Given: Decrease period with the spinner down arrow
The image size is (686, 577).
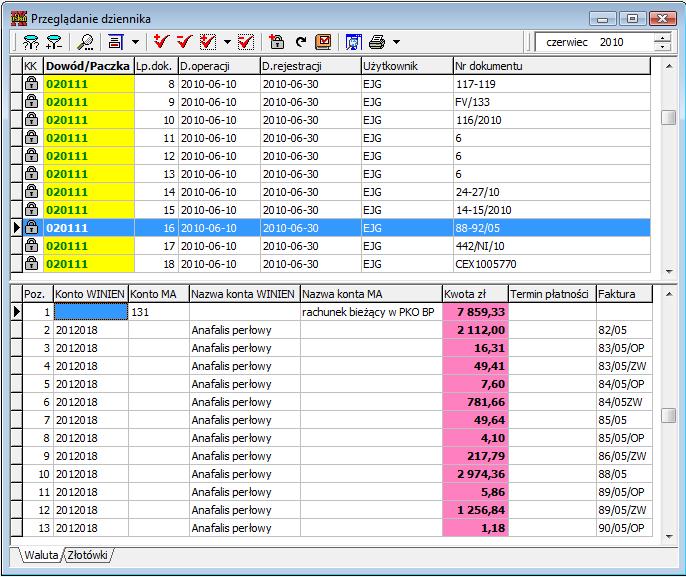Looking at the screenshot, I should click(662, 47).
